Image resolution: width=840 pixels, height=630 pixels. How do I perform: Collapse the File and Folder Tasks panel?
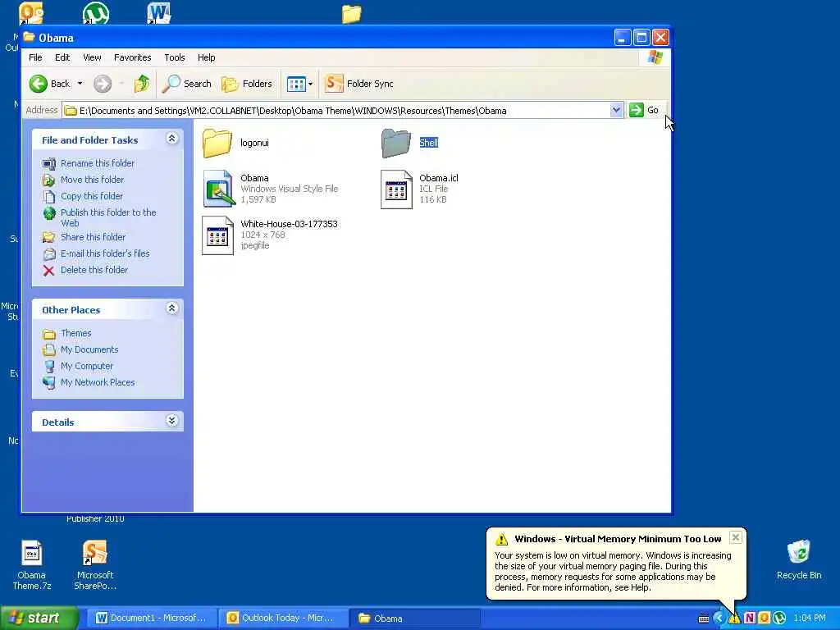click(x=172, y=139)
